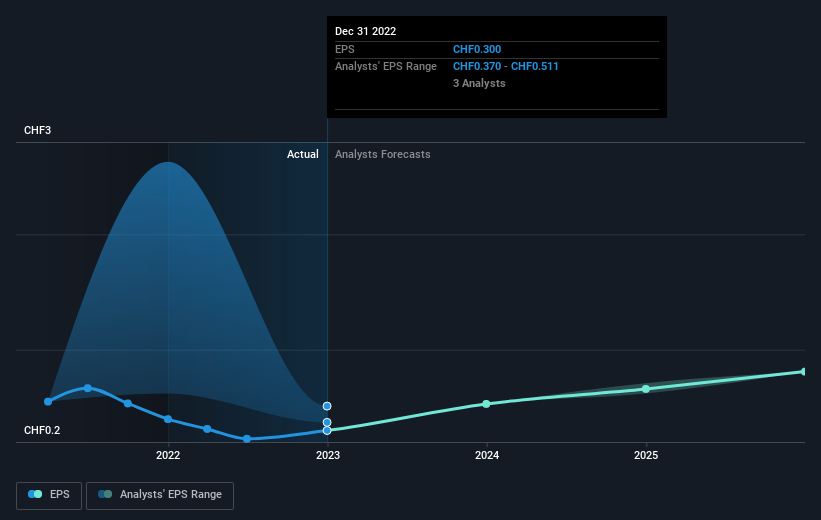The height and width of the screenshot is (520, 821).
Task: Select the upper analyst range marker at 2023
Action: 327,406
